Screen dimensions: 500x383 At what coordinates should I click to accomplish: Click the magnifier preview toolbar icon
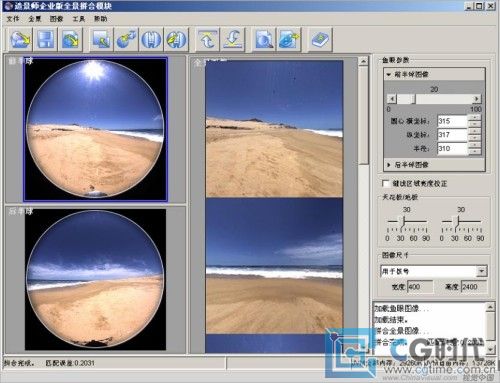[x=264, y=39]
